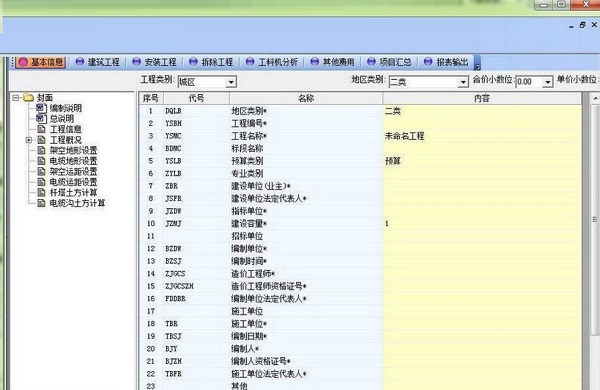This screenshot has width=600, height=390.
Task: Open the 地区类别 dropdown
Action: (463, 82)
